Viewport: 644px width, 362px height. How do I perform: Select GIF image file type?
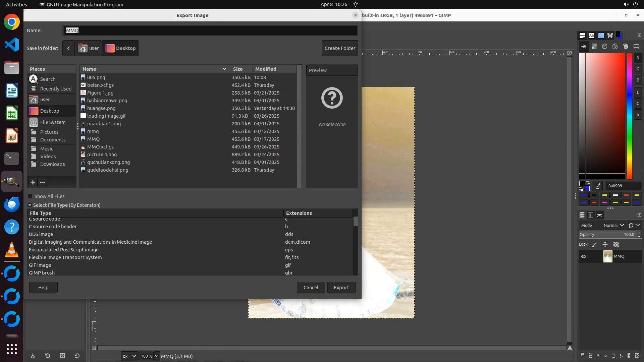click(x=40, y=265)
